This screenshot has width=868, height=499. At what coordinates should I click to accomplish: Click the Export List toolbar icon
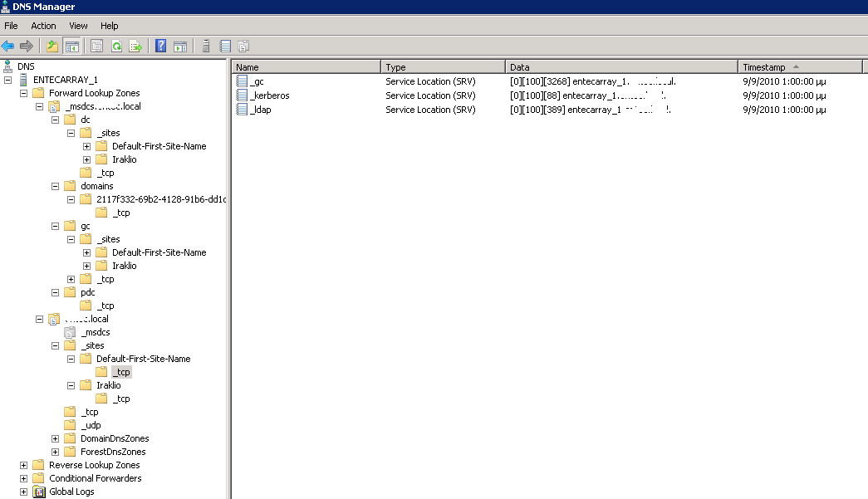[x=135, y=46]
